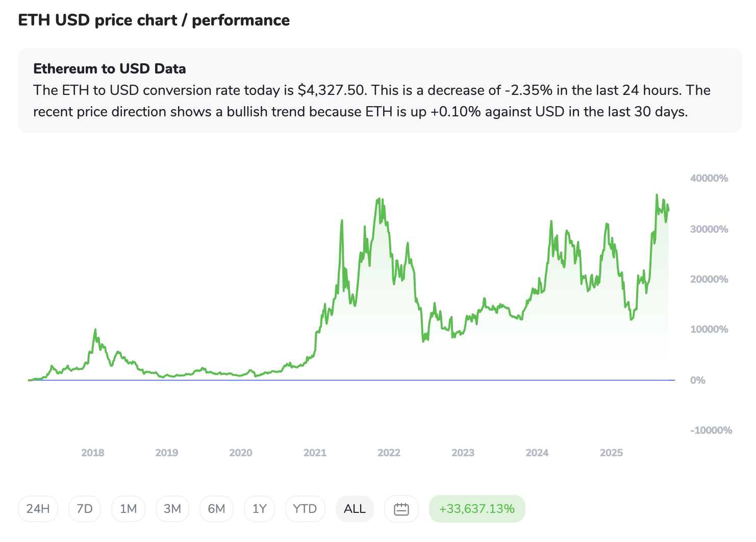Switch to the 6M time range
The width and height of the screenshot is (756, 542).
[x=216, y=509]
